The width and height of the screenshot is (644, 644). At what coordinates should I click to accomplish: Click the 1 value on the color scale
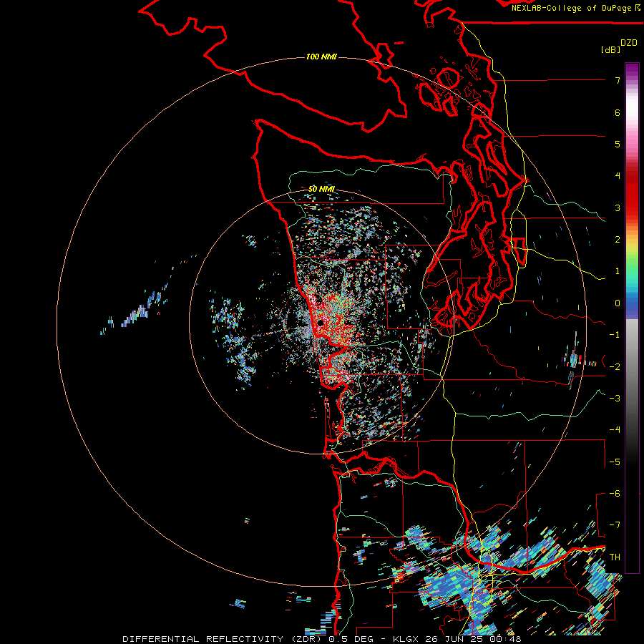point(618,271)
